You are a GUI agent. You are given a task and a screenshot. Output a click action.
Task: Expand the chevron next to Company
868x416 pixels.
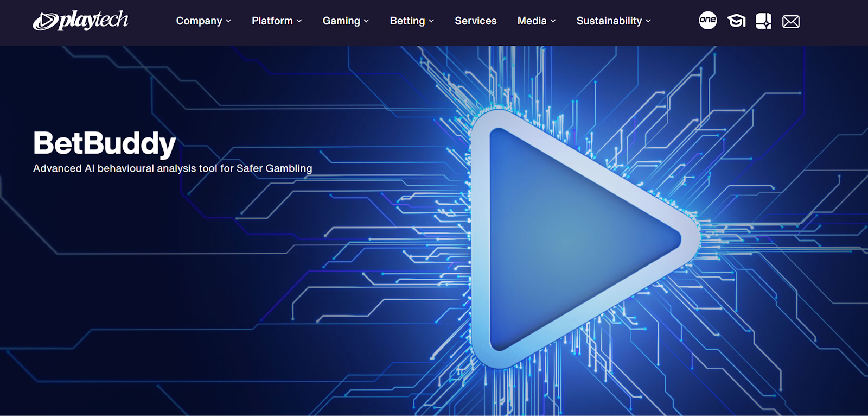228,21
